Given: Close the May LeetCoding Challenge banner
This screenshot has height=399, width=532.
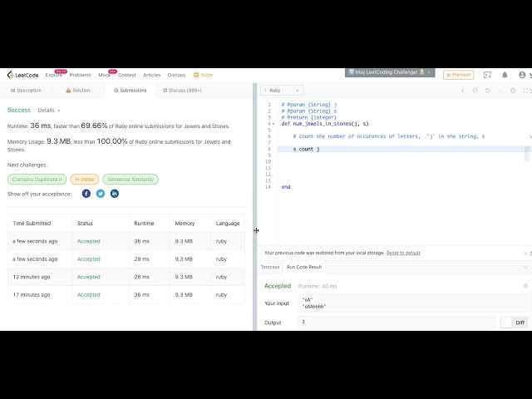Looking at the screenshot, I should pyautogui.click(x=429, y=72).
